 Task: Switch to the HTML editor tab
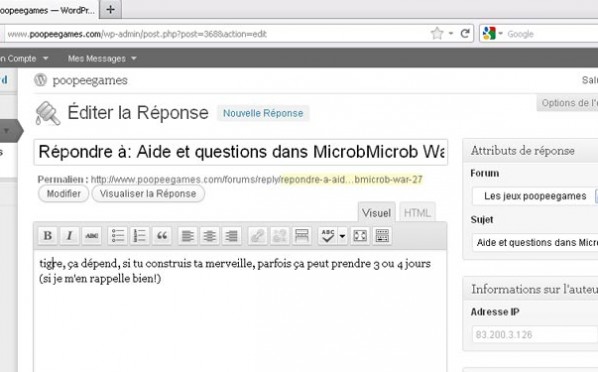click(417, 213)
